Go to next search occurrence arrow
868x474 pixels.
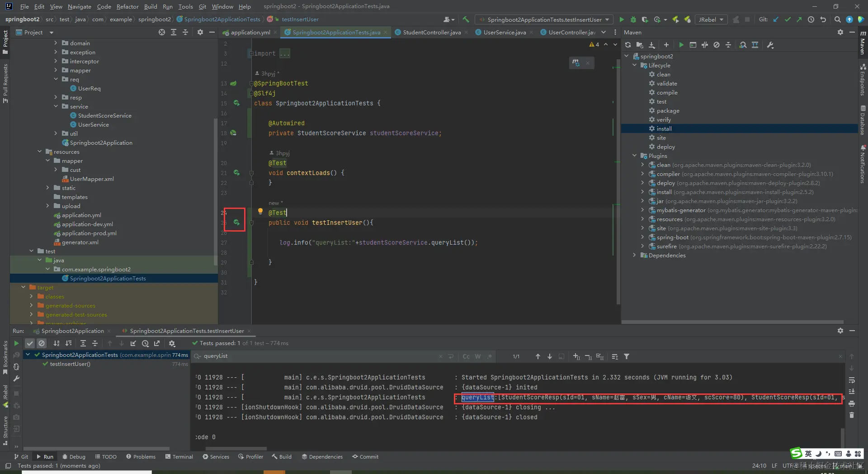pyautogui.click(x=550, y=356)
